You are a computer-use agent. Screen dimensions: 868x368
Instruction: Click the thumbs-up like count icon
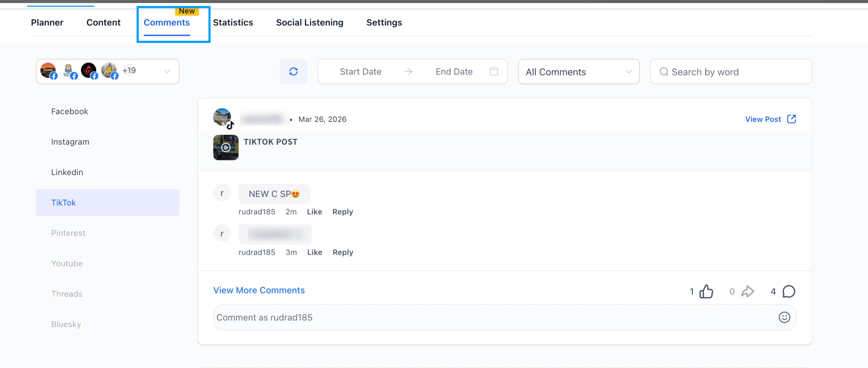pyautogui.click(x=706, y=291)
